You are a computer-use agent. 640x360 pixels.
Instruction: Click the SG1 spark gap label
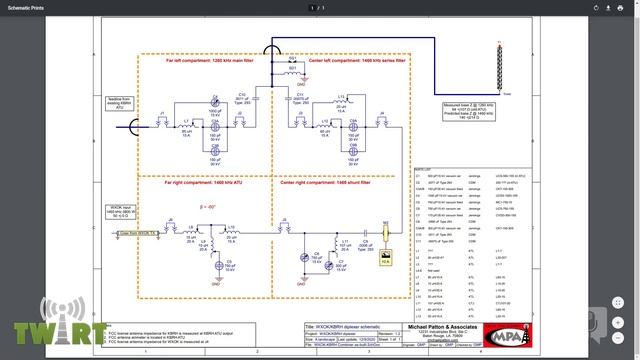292,58
